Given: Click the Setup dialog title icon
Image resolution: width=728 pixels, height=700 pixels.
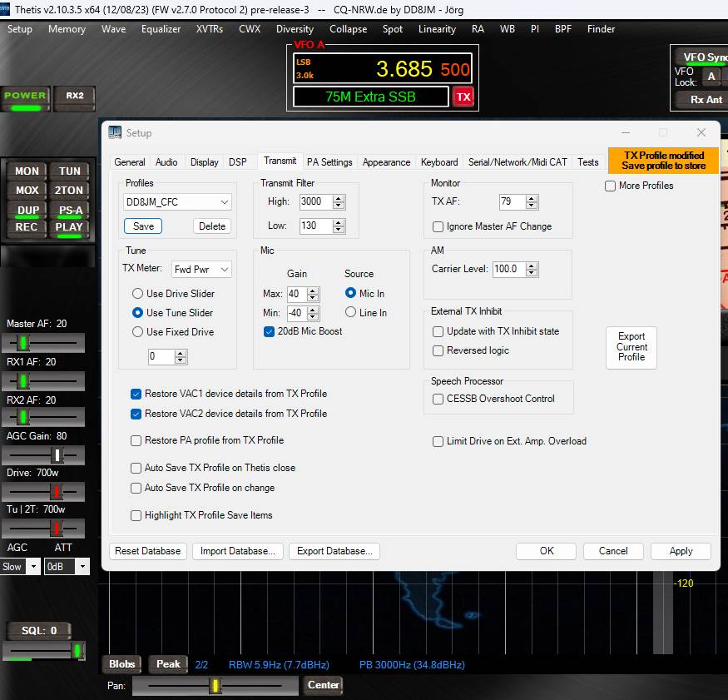Looking at the screenshot, I should tap(115, 132).
